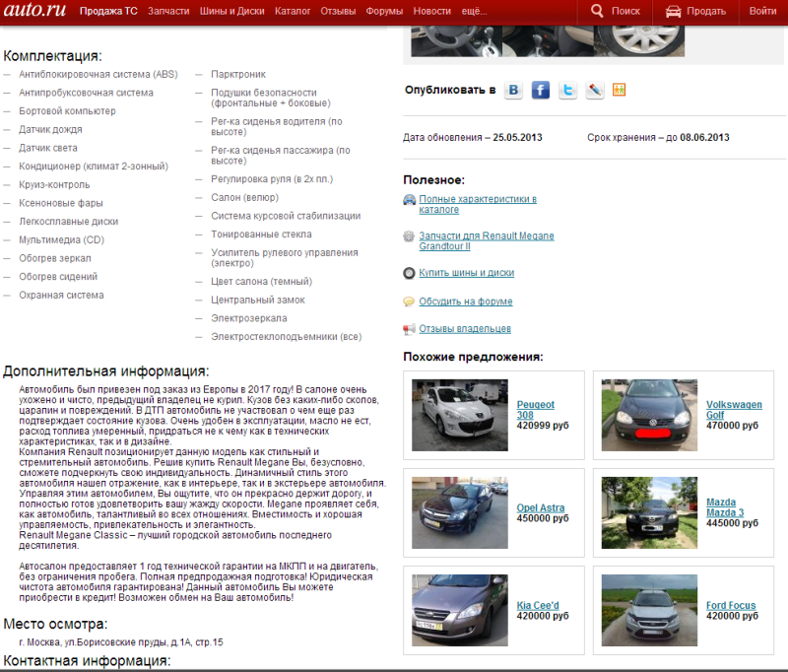Click the Круиз-контроль equipment item
This screenshot has width=788, height=672.
click(54, 184)
